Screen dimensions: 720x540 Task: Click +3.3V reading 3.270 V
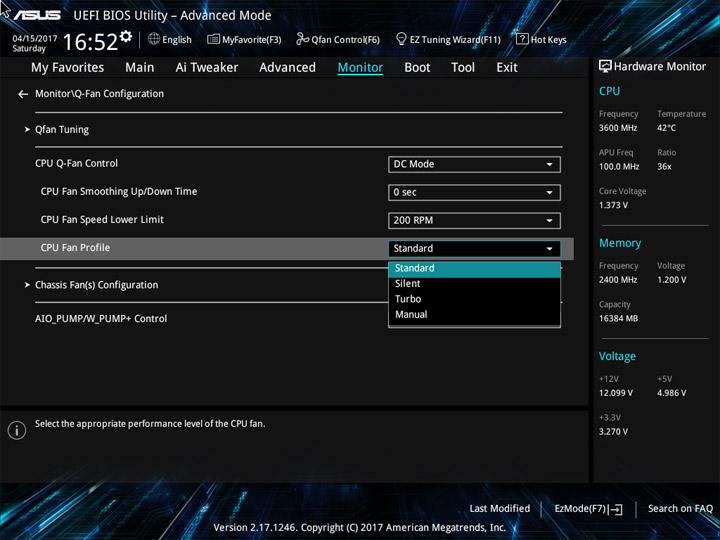(613, 432)
